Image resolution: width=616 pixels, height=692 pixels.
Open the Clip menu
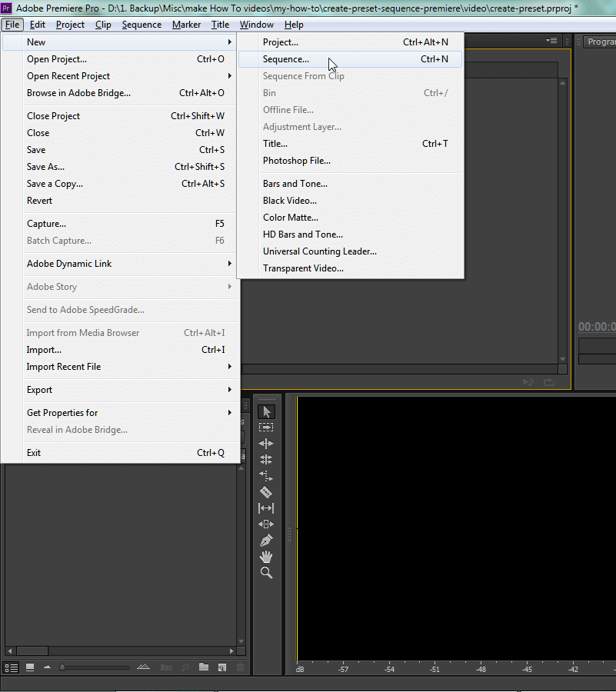[x=103, y=25]
